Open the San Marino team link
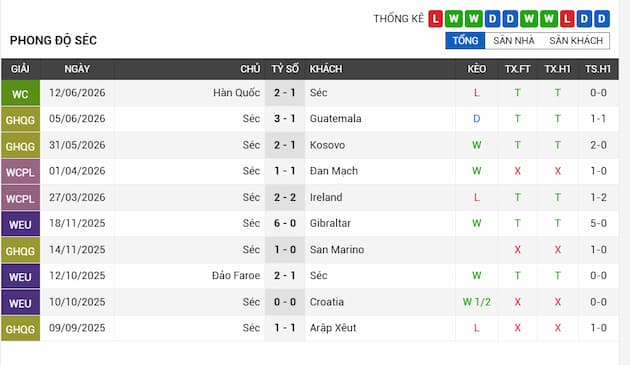The width and height of the screenshot is (630, 365). [337, 250]
